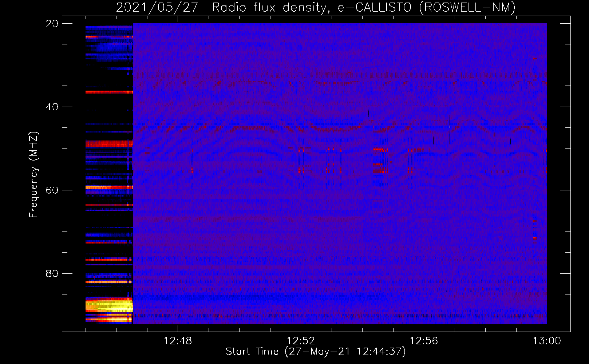This screenshot has height=364, width=589.
Task: Click the 12:48 time tick label
Action: pyautogui.click(x=178, y=341)
